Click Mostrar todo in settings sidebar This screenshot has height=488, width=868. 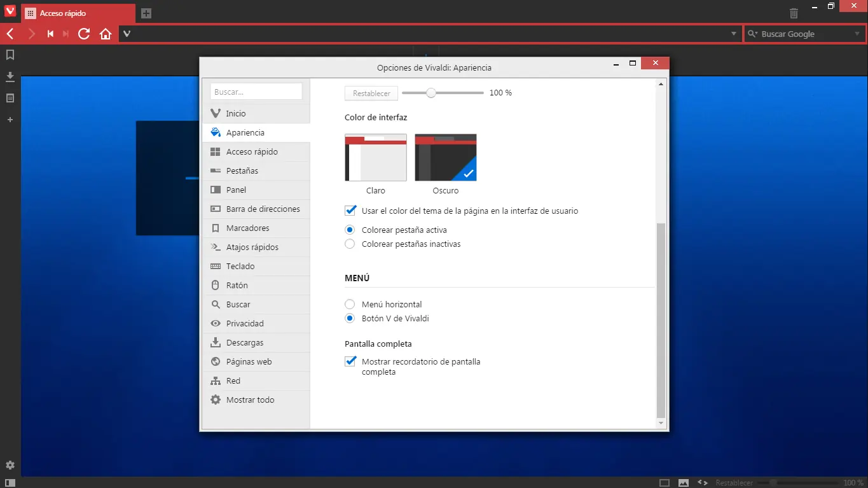click(256, 400)
